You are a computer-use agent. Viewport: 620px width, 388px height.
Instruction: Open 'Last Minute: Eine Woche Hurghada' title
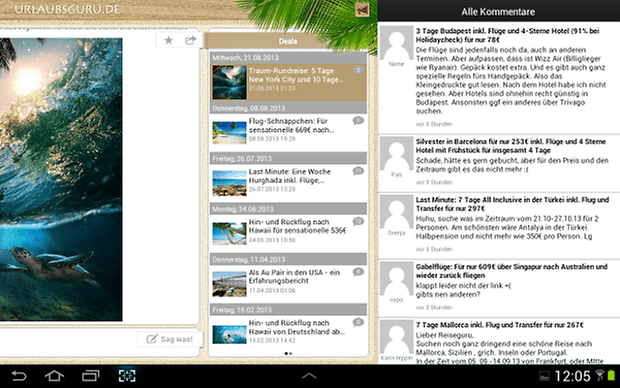click(x=290, y=176)
